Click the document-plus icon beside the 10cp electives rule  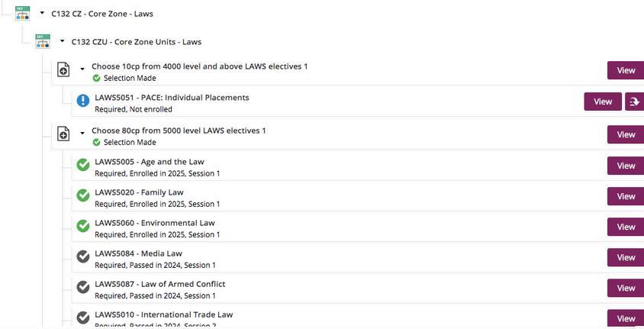63,69
